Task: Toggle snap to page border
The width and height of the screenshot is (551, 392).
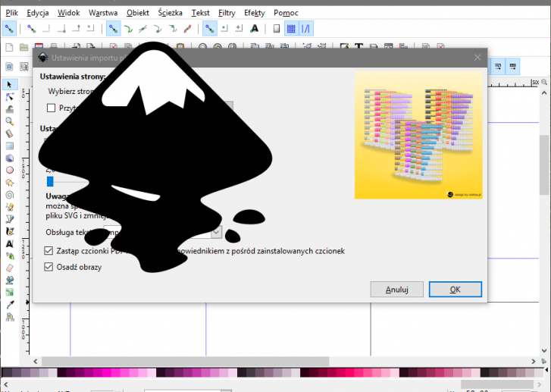Action: [277, 29]
